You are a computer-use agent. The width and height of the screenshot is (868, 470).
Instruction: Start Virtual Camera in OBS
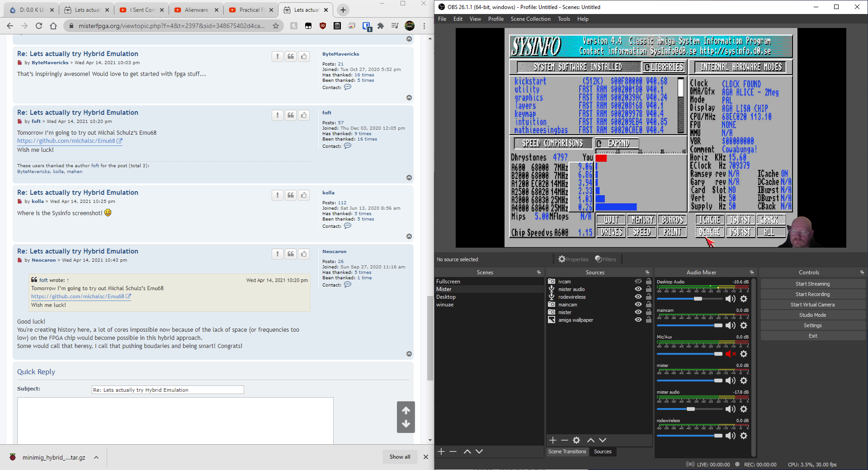(x=812, y=305)
